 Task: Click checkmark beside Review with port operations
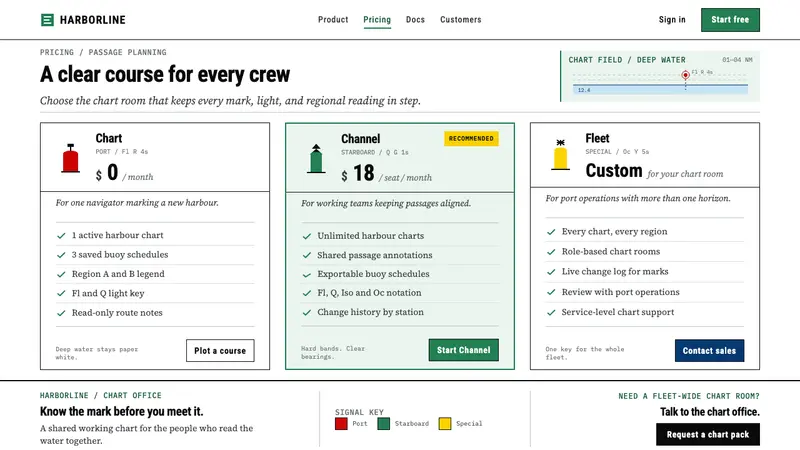point(551,292)
